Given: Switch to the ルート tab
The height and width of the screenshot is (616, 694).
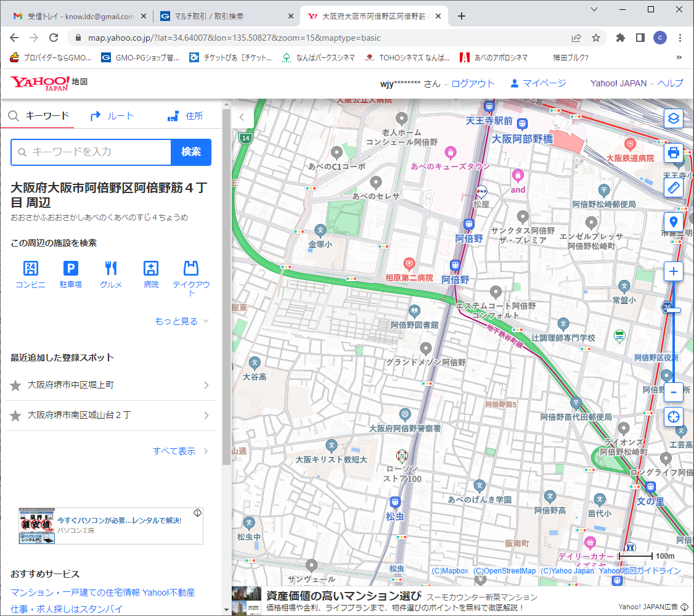Looking at the screenshot, I should tap(112, 116).
